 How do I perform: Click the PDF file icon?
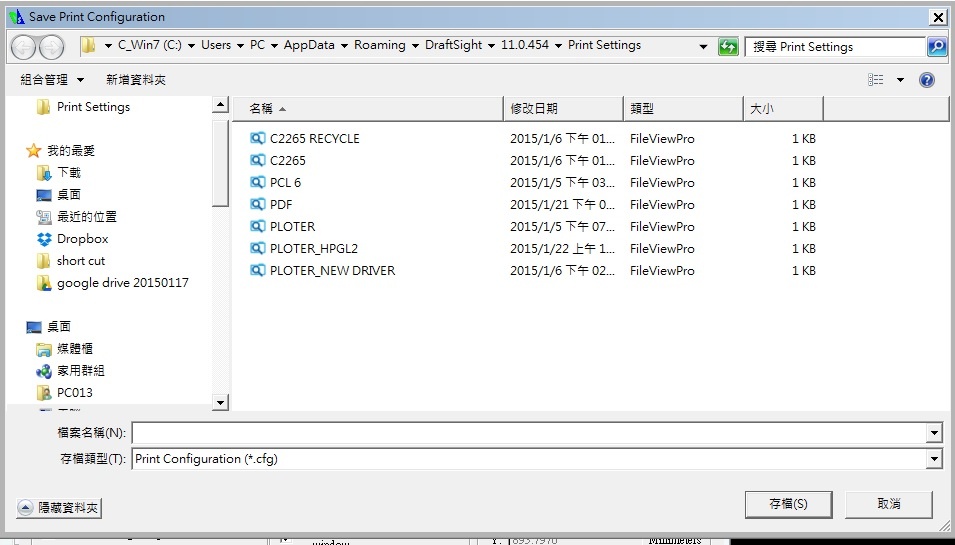coord(258,204)
